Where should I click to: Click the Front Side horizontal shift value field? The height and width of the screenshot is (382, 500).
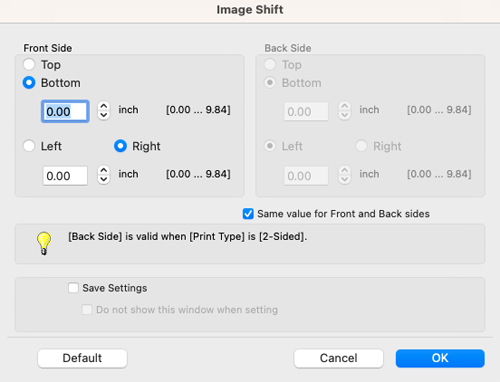point(65,176)
